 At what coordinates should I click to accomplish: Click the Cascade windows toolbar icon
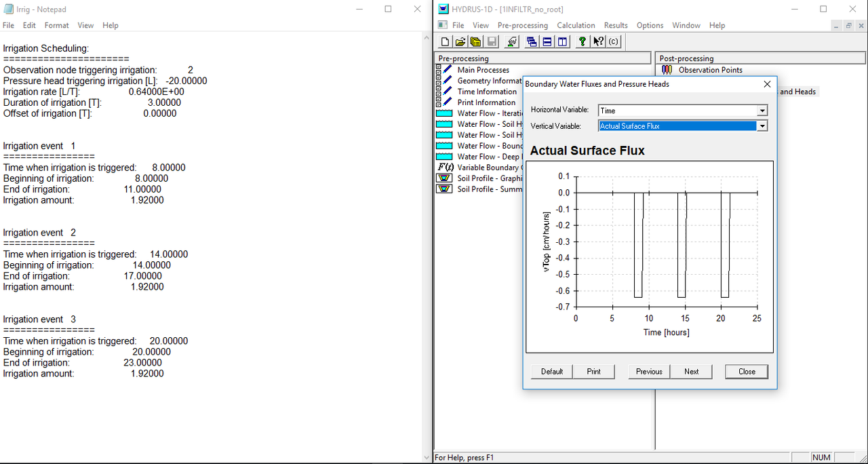pos(532,41)
